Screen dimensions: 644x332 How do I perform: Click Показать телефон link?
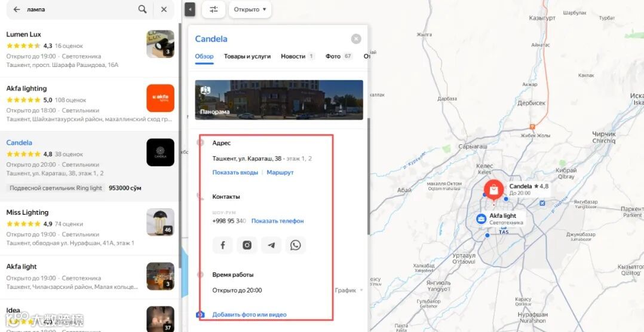tap(278, 221)
